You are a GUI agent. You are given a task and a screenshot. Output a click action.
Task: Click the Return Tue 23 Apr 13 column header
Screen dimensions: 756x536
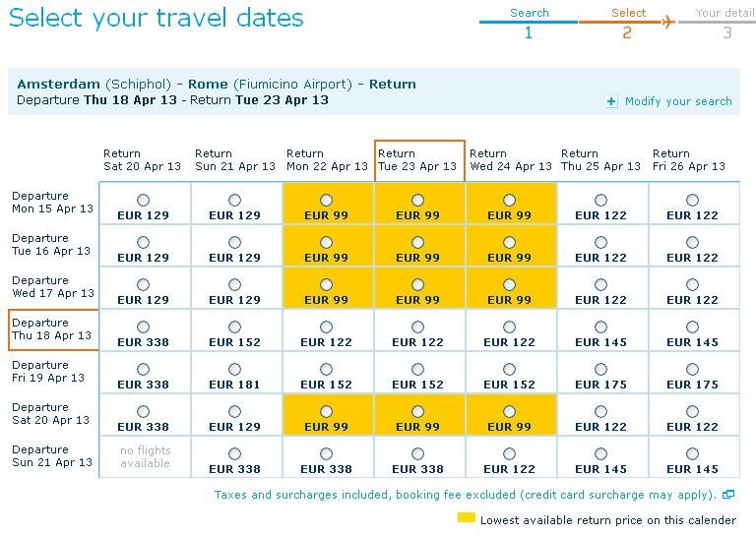(418, 160)
